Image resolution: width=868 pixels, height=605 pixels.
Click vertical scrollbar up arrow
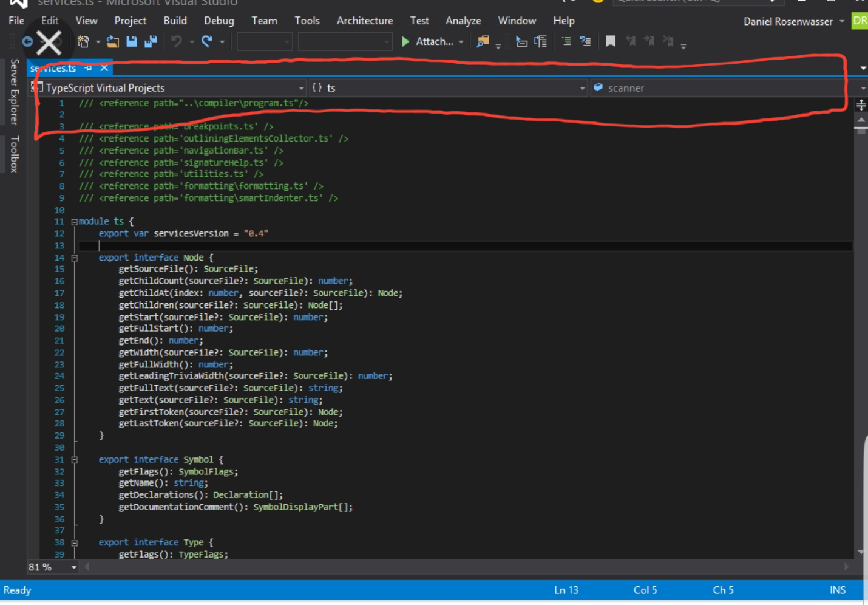pyautogui.click(x=861, y=120)
